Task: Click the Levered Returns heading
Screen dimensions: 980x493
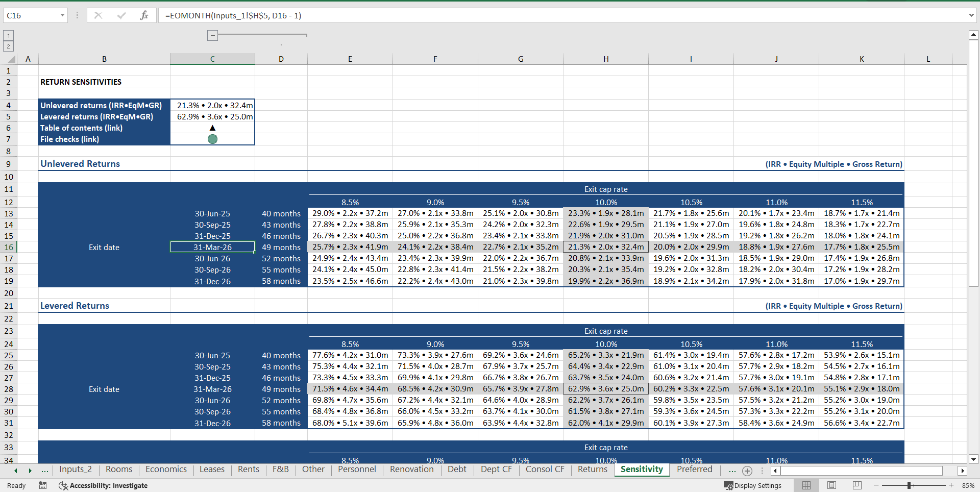Action: click(x=75, y=306)
